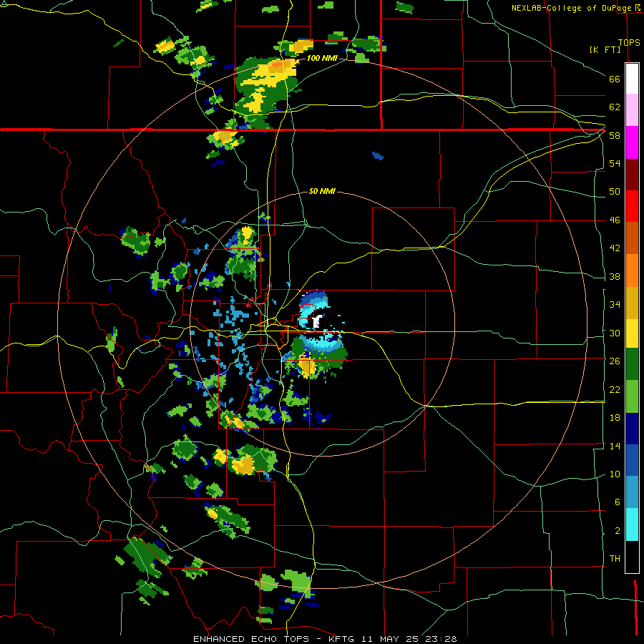Select the light green legend swatch
The image size is (644, 644).
632,396
